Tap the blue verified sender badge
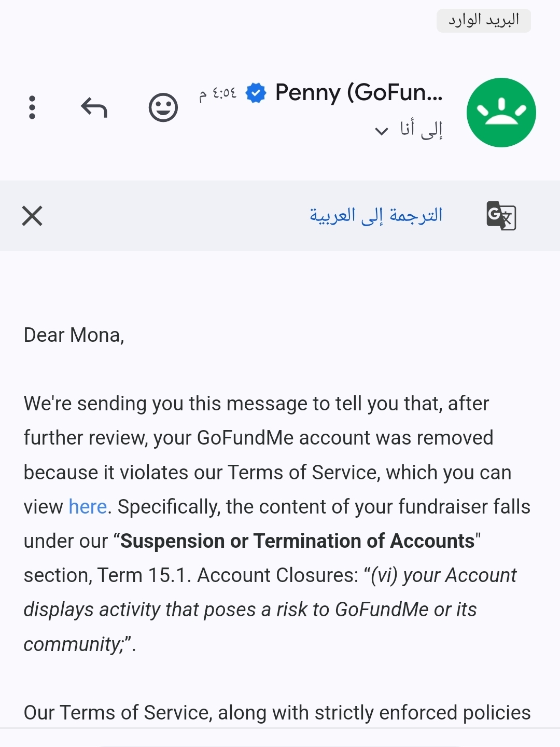 tap(256, 93)
